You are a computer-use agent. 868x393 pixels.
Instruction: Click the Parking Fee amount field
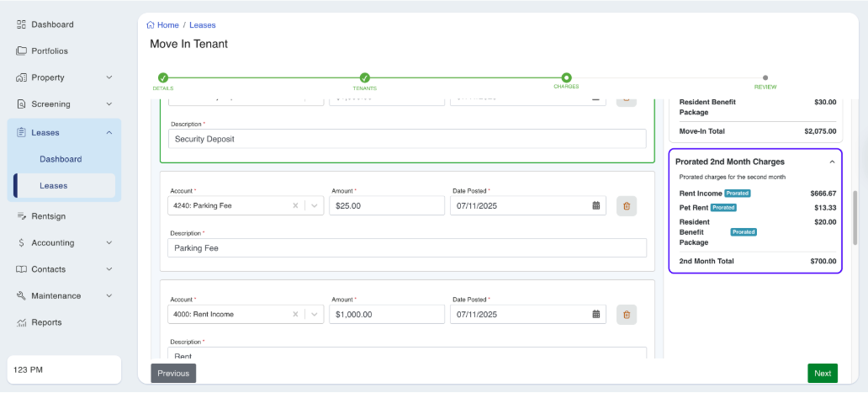pos(386,206)
